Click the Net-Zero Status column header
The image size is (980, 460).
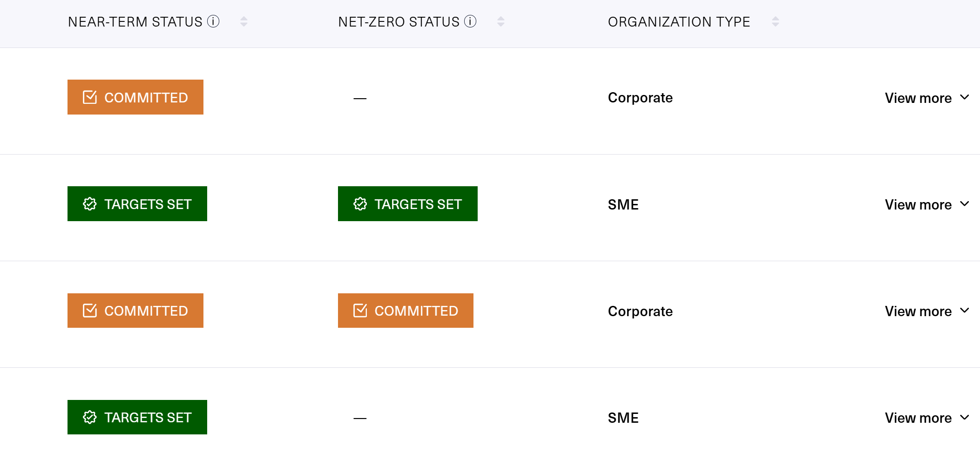399,22
